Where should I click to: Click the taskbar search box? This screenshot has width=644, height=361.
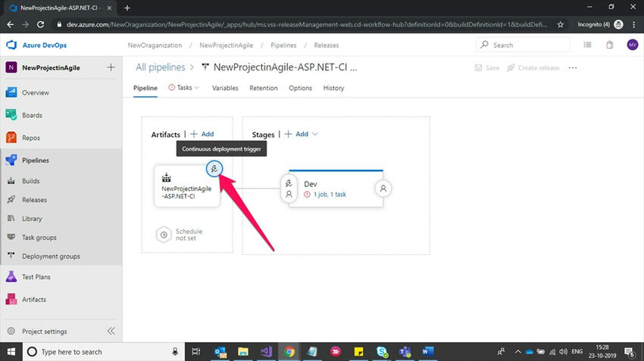tap(103, 352)
